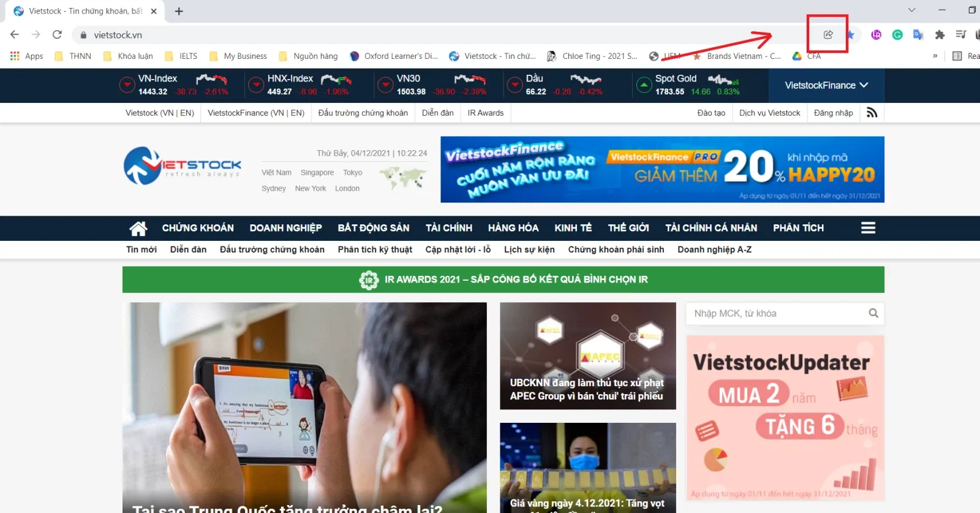
Task: Expand the hamburger menu icon
Action: tap(868, 228)
